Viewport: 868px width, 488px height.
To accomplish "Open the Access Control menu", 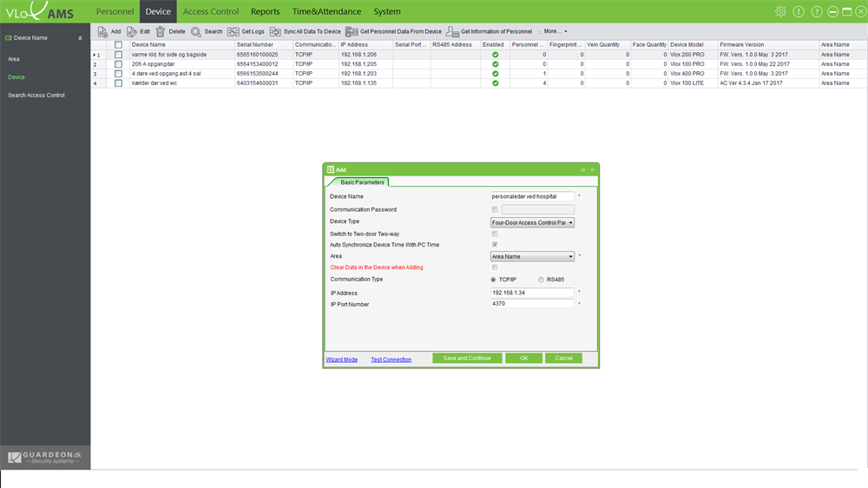I will 211,11.
